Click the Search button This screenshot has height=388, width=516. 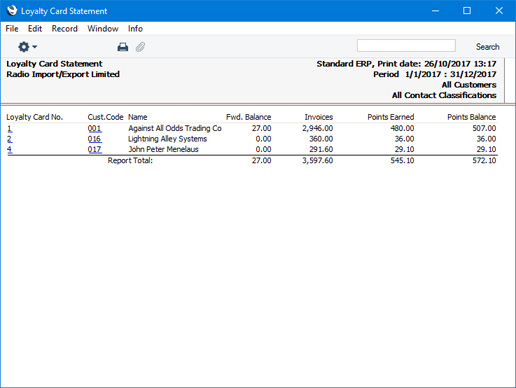488,47
